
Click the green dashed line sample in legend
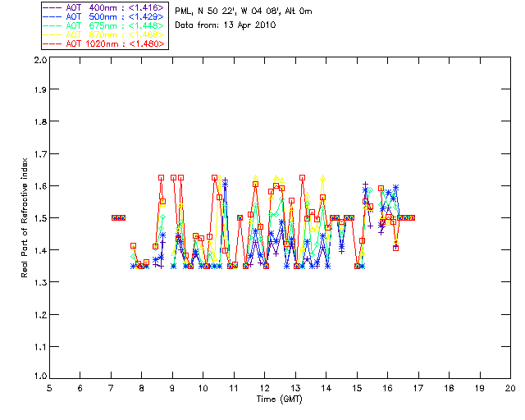[52, 25]
